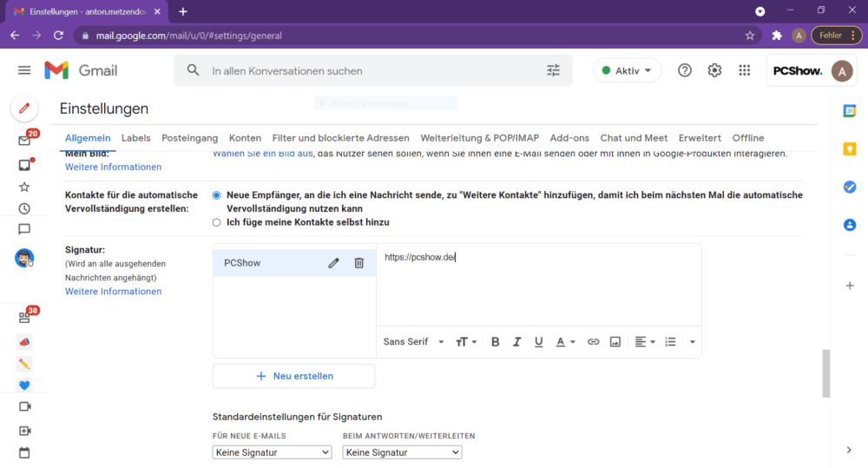The width and height of the screenshot is (868, 468).
Task: Open the text size dropdown
Action: point(465,342)
